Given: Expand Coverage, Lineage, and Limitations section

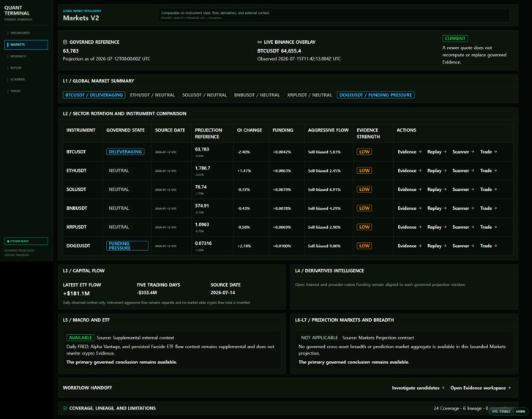Looking at the screenshot, I should (288, 409).
